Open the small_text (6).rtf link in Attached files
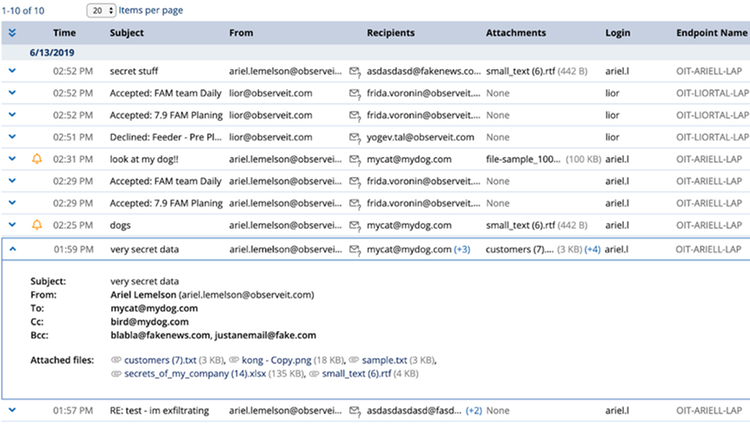 click(x=356, y=374)
